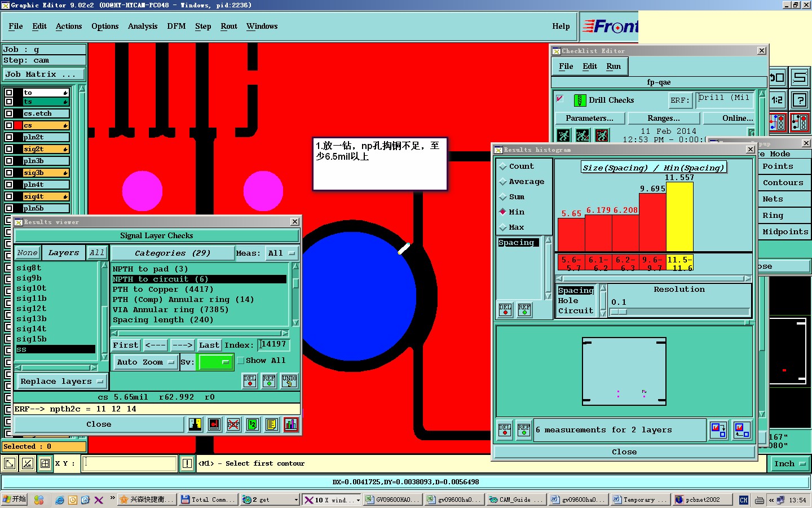Open the DFM menu

(176, 27)
